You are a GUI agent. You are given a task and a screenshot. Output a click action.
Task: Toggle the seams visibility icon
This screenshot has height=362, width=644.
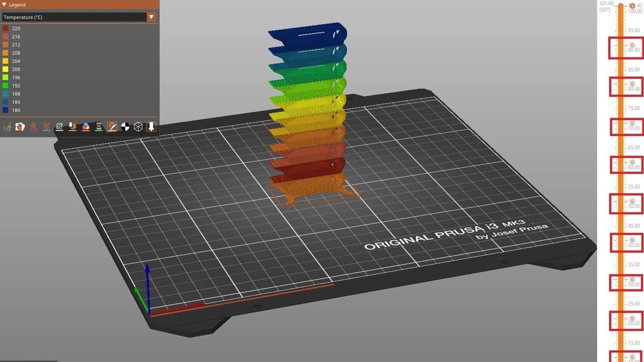tap(60, 127)
